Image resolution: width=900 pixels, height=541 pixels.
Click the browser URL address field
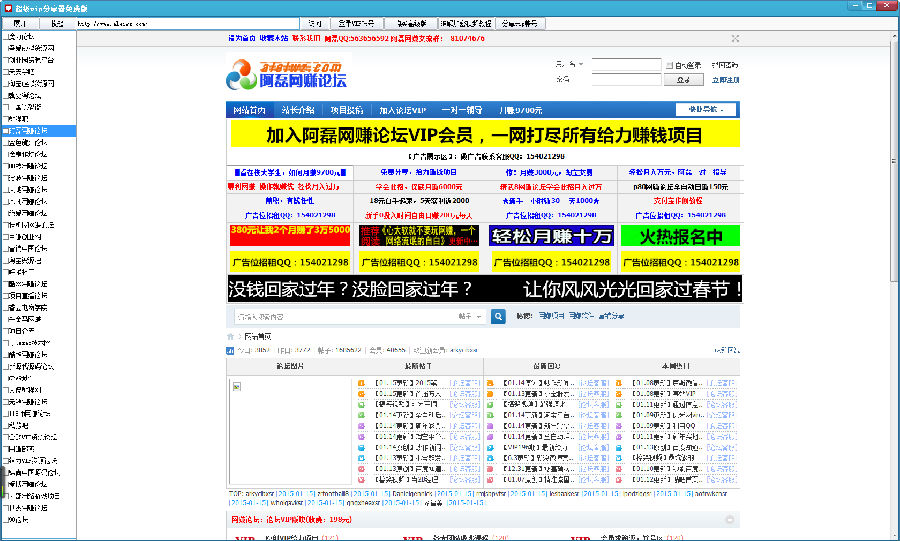(187, 24)
